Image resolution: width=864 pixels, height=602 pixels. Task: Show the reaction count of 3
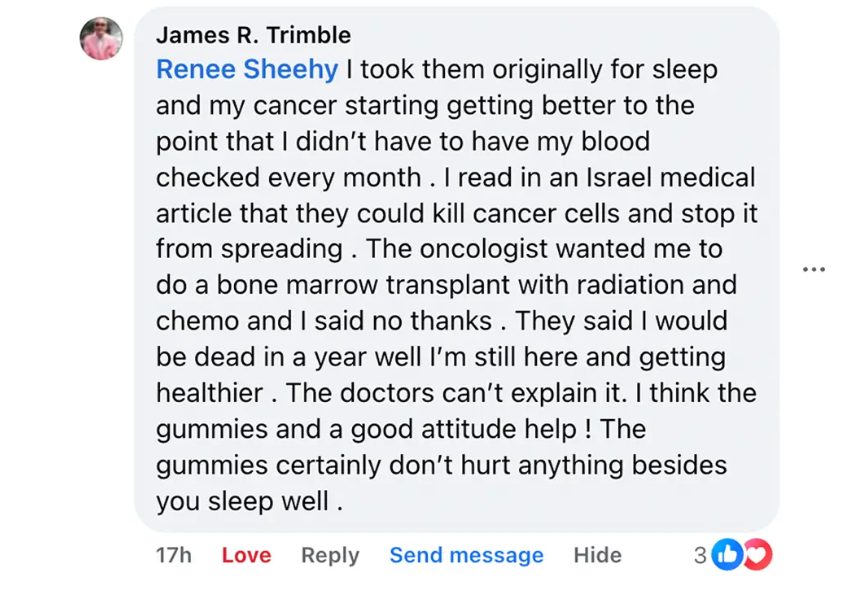coord(700,555)
